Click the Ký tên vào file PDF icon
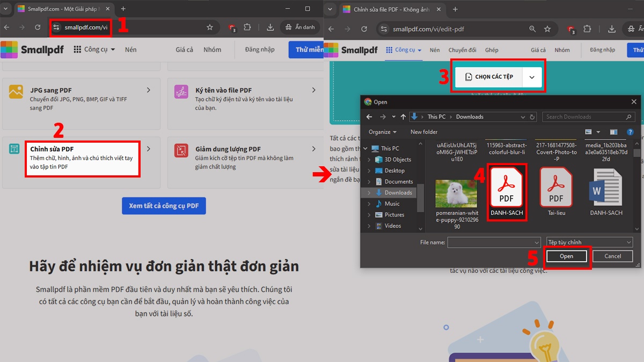 pos(181,92)
